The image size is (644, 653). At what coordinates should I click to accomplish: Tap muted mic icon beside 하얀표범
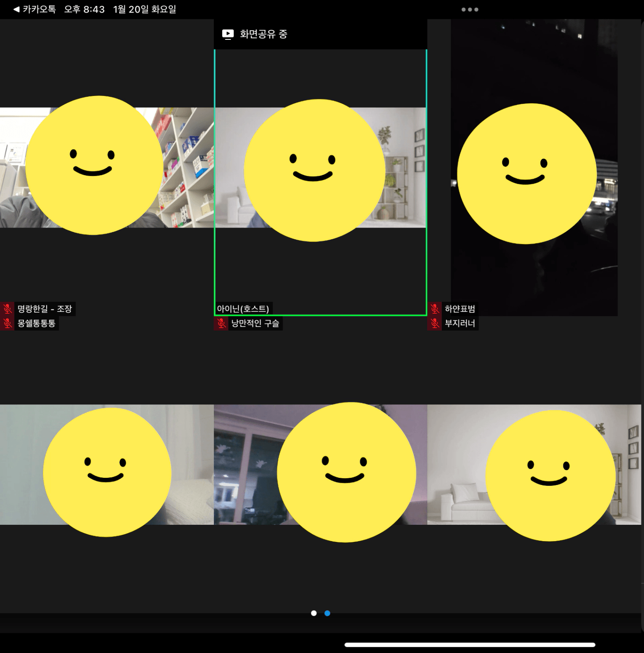click(x=435, y=309)
